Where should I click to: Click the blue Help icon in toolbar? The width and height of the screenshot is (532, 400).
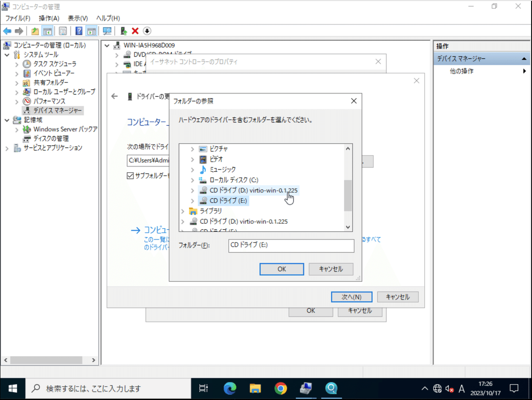click(x=79, y=31)
